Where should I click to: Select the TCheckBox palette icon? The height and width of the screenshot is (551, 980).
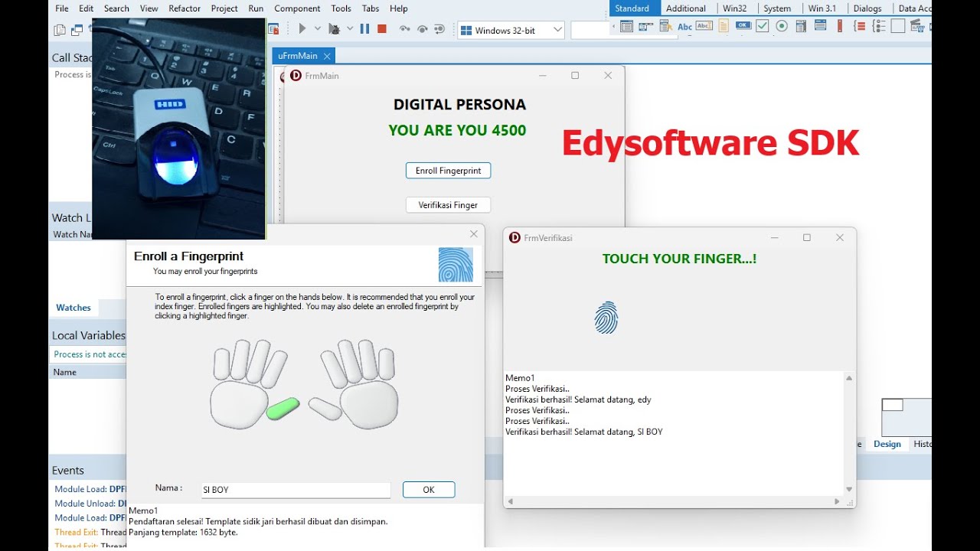[x=763, y=26]
